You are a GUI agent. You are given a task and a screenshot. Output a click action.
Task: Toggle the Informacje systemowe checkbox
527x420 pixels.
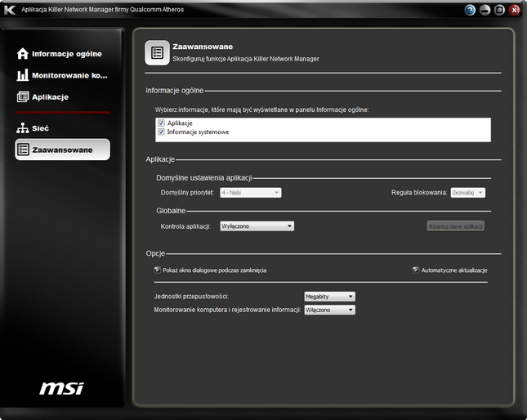pyautogui.click(x=161, y=132)
